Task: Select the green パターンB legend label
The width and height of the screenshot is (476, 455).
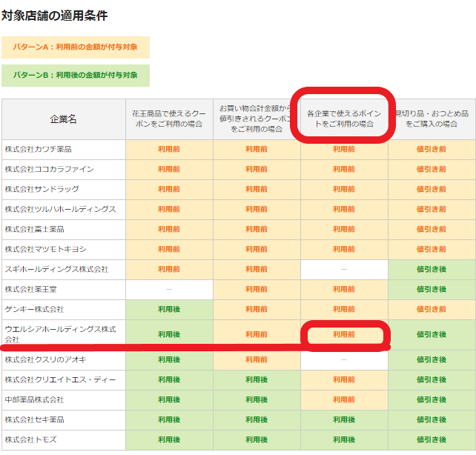Action: click(x=76, y=76)
